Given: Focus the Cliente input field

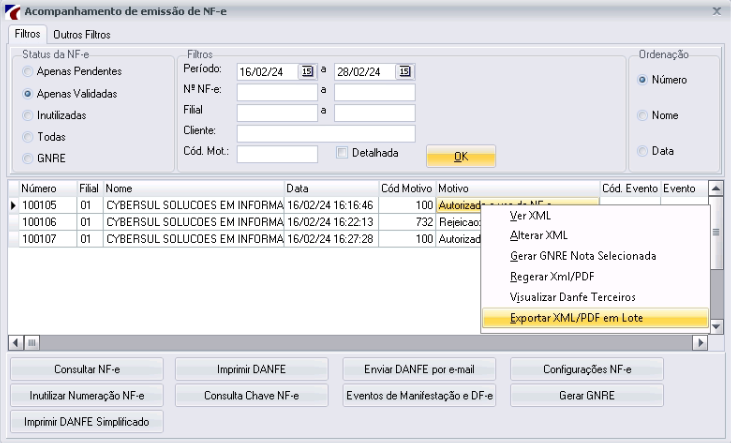Looking at the screenshot, I should pyautogui.click(x=326, y=133).
